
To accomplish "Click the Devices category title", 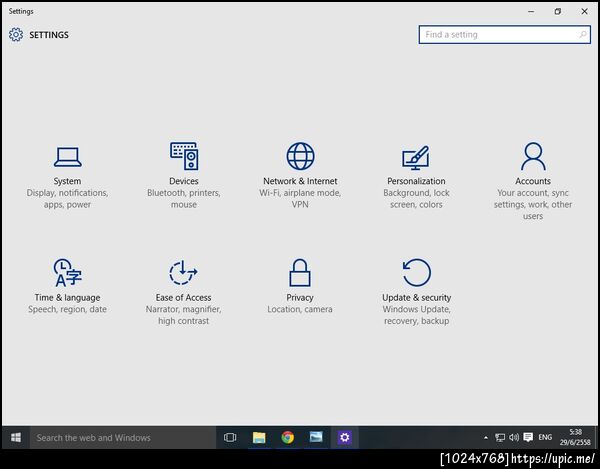I will [184, 181].
